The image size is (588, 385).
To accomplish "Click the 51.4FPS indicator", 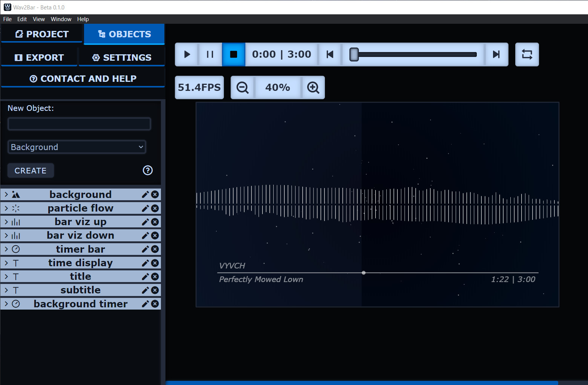I will (199, 87).
